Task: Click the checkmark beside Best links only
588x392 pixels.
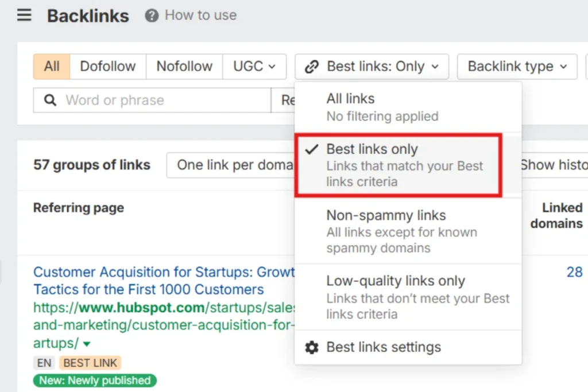Action: [x=312, y=149]
